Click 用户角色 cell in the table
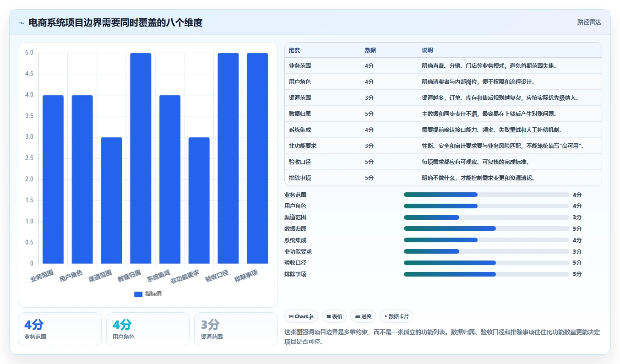Viewport: 620px width, 364px height. 300,82
